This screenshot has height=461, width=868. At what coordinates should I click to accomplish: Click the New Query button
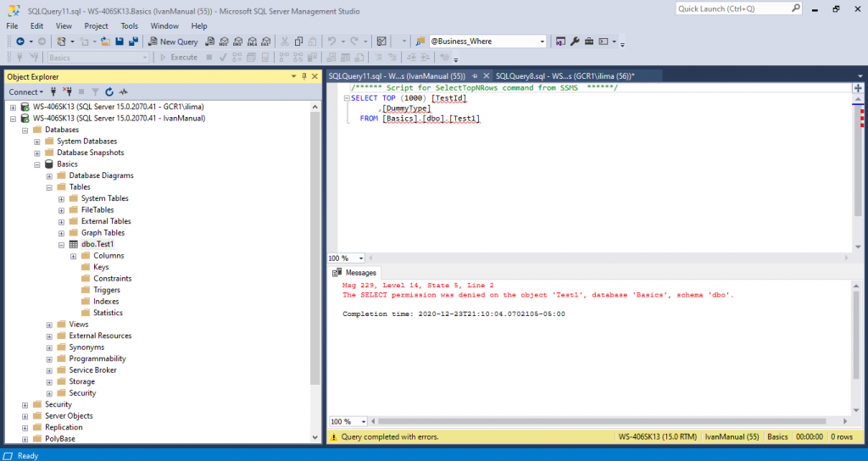click(x=173, y=42)
